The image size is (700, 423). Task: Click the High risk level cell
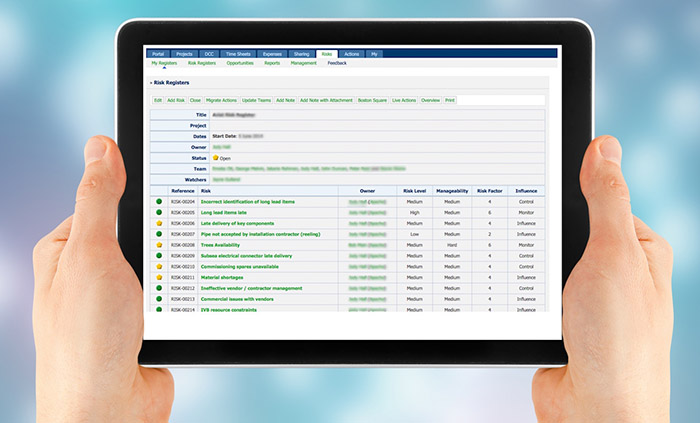(x=415, y=213)
